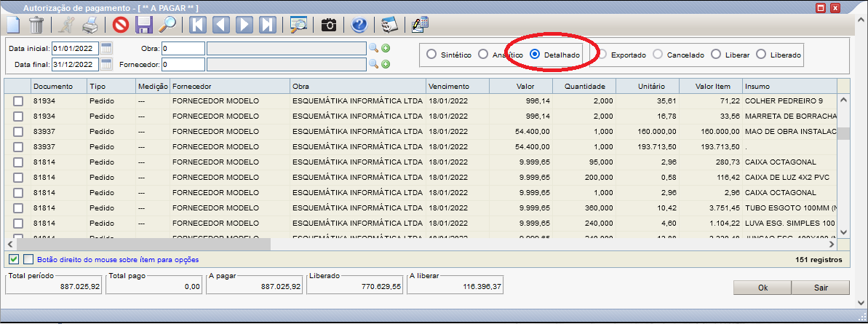The height and width of the screenshot is (324, 868).
Task: Click the purple floppy disk save icon
Action: (144, 25)
